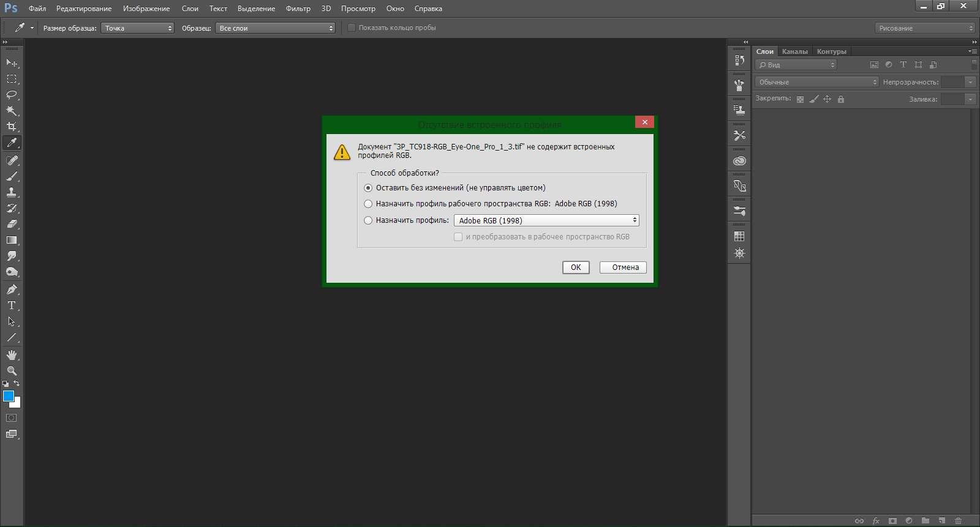
Task: Select the History Brush tool
Action: (12, 208)
